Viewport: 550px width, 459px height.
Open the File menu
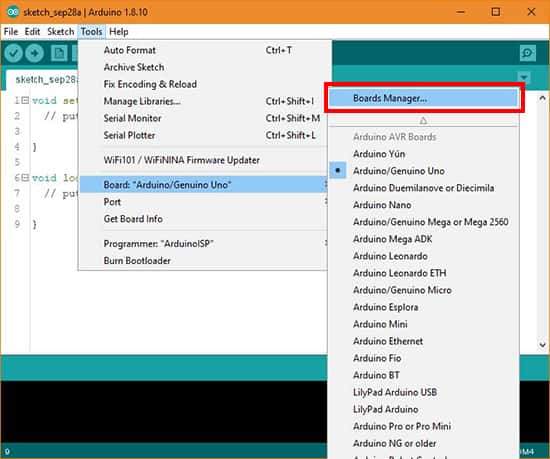11,32
